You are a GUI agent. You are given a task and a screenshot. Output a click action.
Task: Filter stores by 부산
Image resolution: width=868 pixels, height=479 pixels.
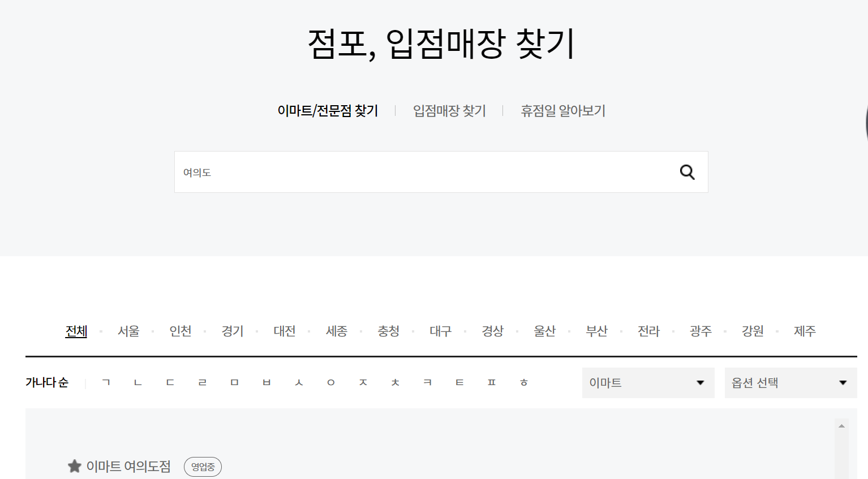pyautogui.click(x=597, y=331)
